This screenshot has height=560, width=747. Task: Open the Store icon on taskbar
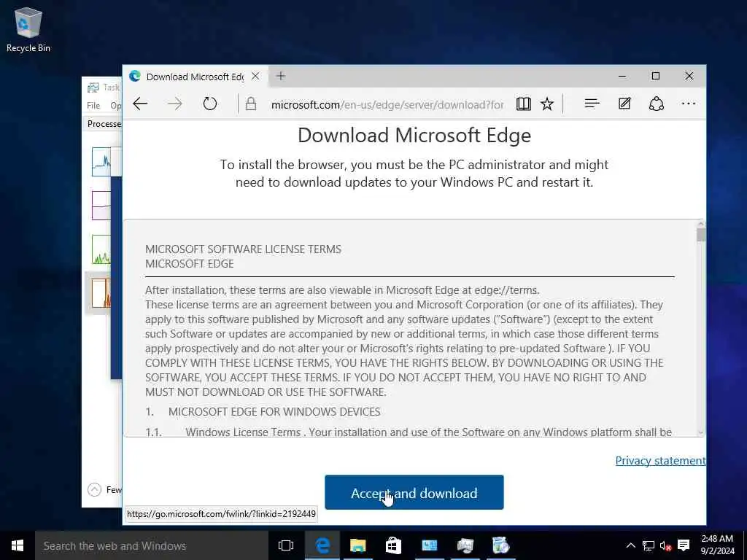[393, 545]
